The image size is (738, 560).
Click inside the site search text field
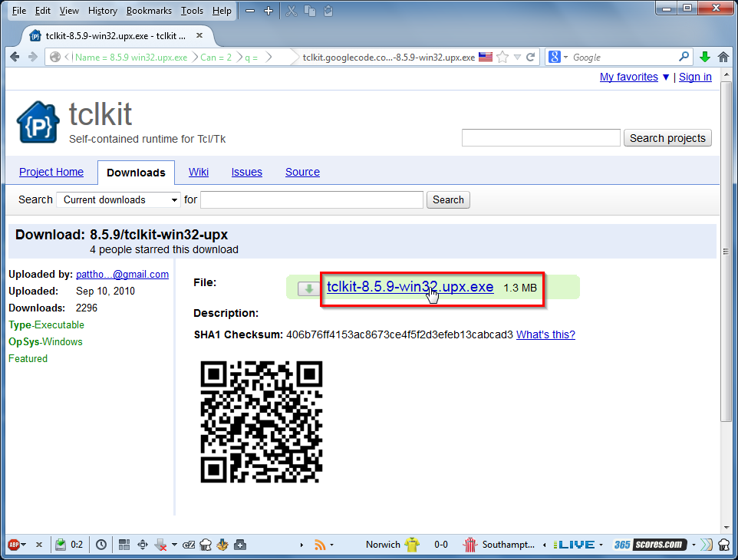540,137
